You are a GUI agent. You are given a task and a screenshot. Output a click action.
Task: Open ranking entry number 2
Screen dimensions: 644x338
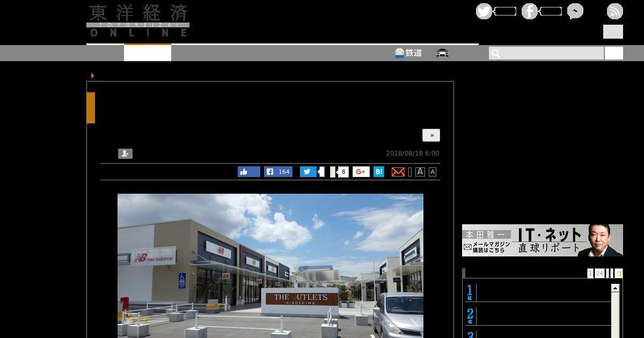(538, 315)
